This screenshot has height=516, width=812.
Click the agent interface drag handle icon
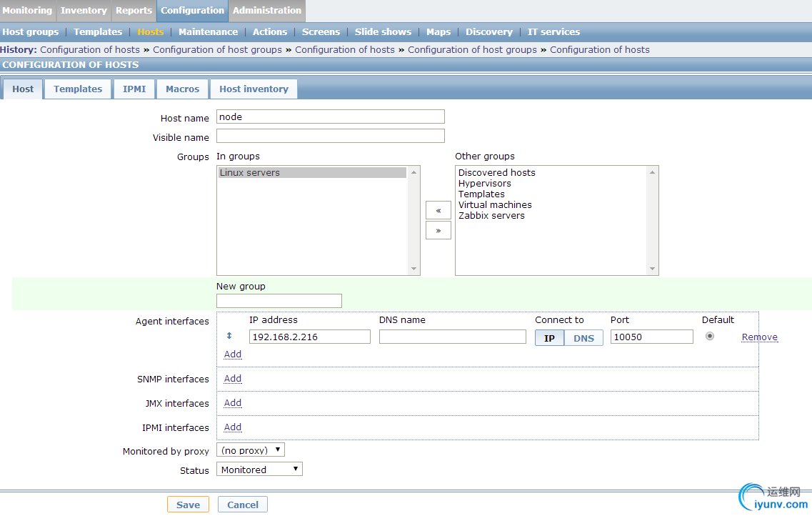229,336
